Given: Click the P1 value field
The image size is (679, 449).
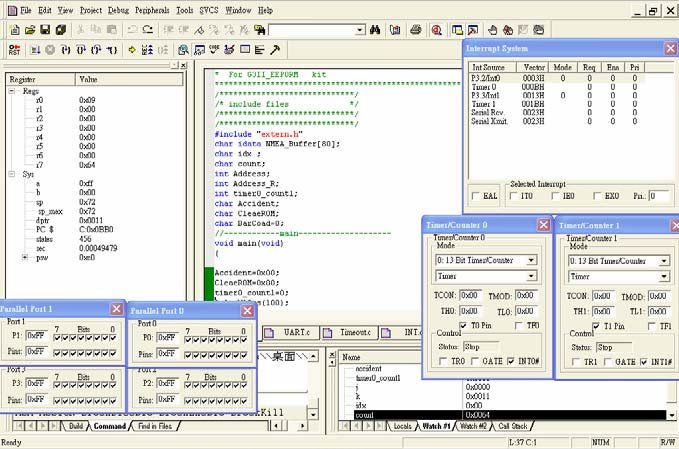Looking at the screenshot, I should 36,336.
